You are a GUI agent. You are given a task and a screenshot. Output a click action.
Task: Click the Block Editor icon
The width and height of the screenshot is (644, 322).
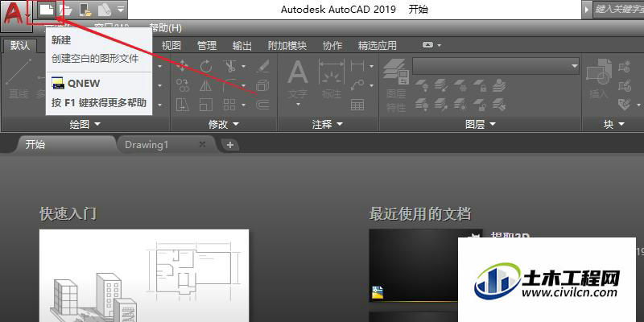point(625,85)
